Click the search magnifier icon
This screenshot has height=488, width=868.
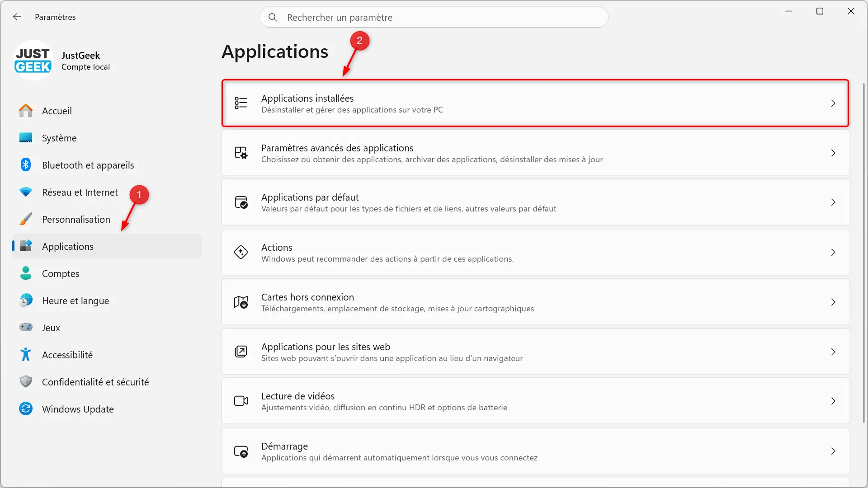(273, 17)
